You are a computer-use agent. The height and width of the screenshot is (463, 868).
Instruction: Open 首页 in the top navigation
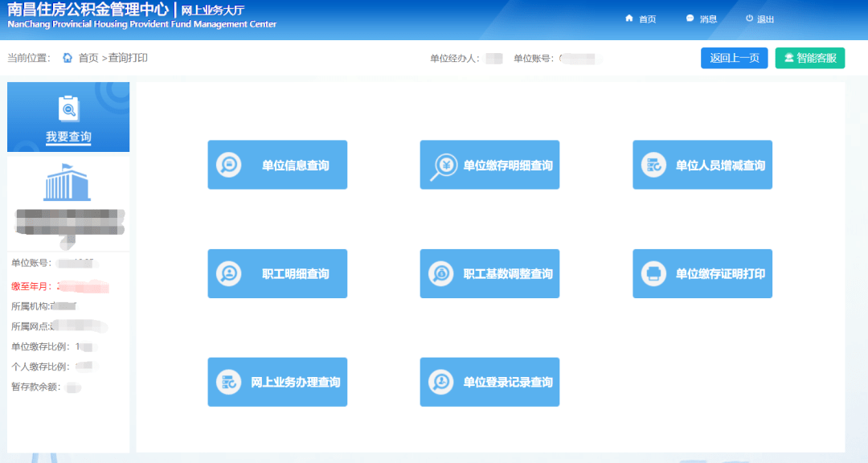point(641,19)
